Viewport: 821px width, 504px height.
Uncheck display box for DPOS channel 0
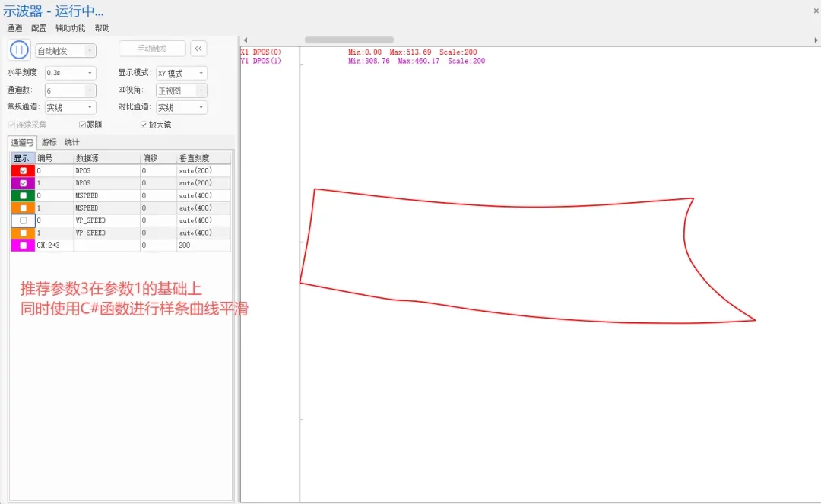click(23, 170)
